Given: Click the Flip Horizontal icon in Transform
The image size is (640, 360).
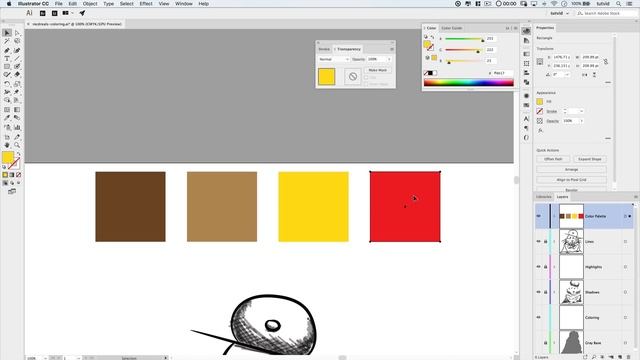Looking at the screenshot, I should (585, 75).
